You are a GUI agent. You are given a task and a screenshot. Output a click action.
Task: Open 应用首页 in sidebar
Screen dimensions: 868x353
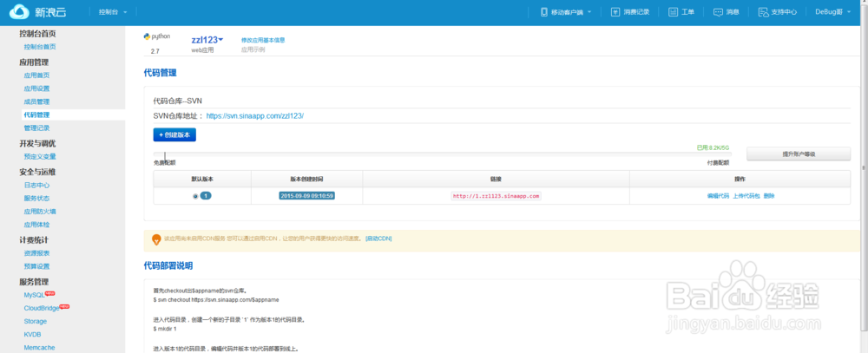point(36,75)
